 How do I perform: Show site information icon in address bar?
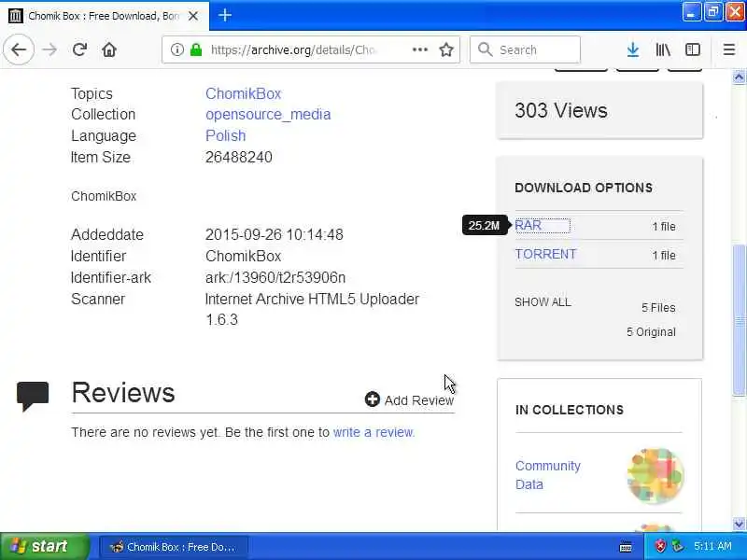pyautogui.click(x=176, y=49)
